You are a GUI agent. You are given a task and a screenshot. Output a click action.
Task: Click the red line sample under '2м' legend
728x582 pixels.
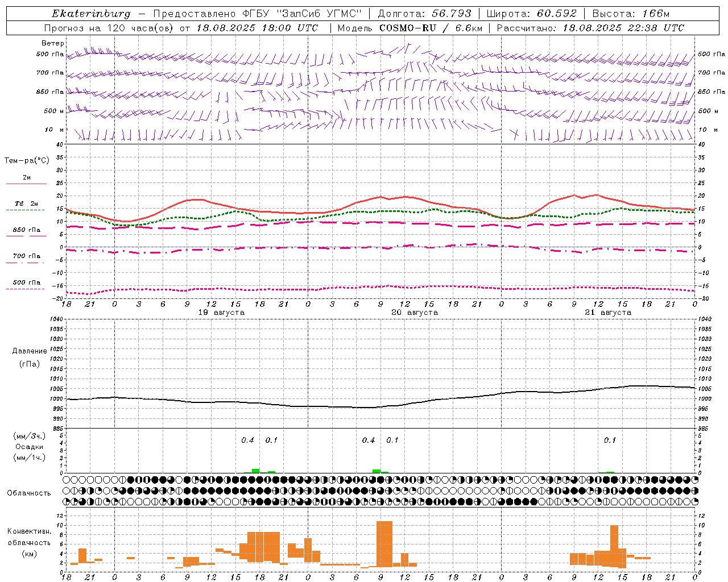click(26, 184)
